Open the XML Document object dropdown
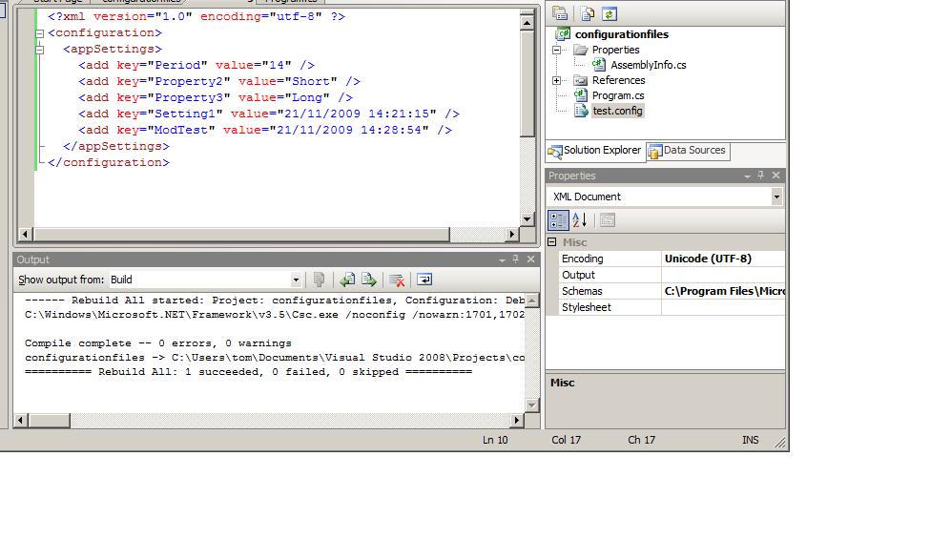 point(776,197)
